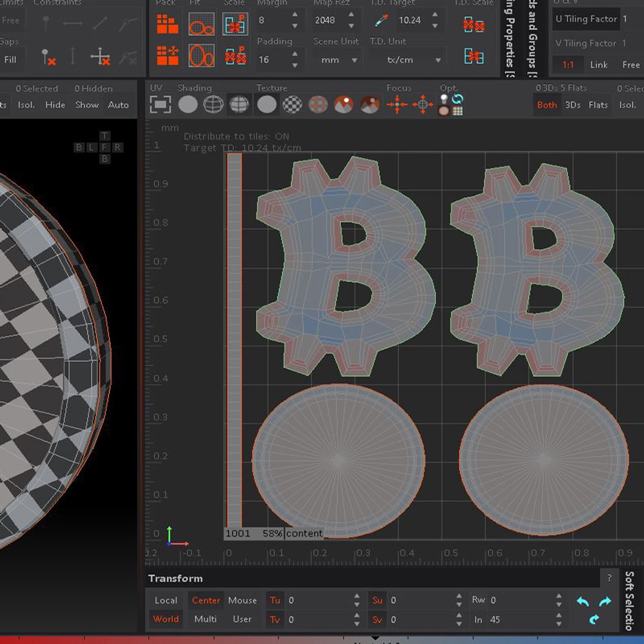Image resolution: width=644 pixels, height=644 pixels.
Task: Pick texel density with the eyedropper
Action: (x=382, y=20)
